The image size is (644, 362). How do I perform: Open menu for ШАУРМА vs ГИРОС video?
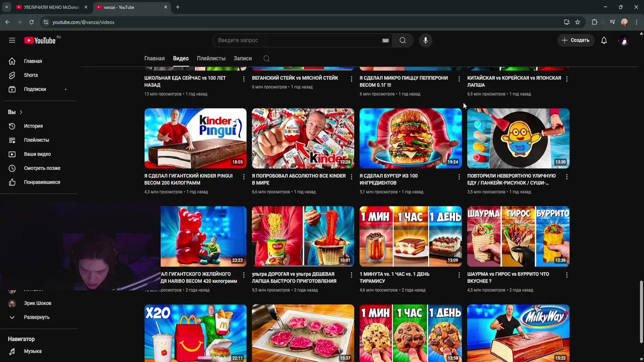(567, 275)
